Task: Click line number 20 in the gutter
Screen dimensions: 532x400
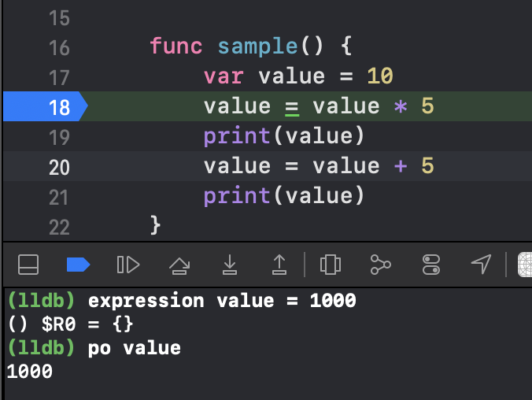Action: pos(59,168)
